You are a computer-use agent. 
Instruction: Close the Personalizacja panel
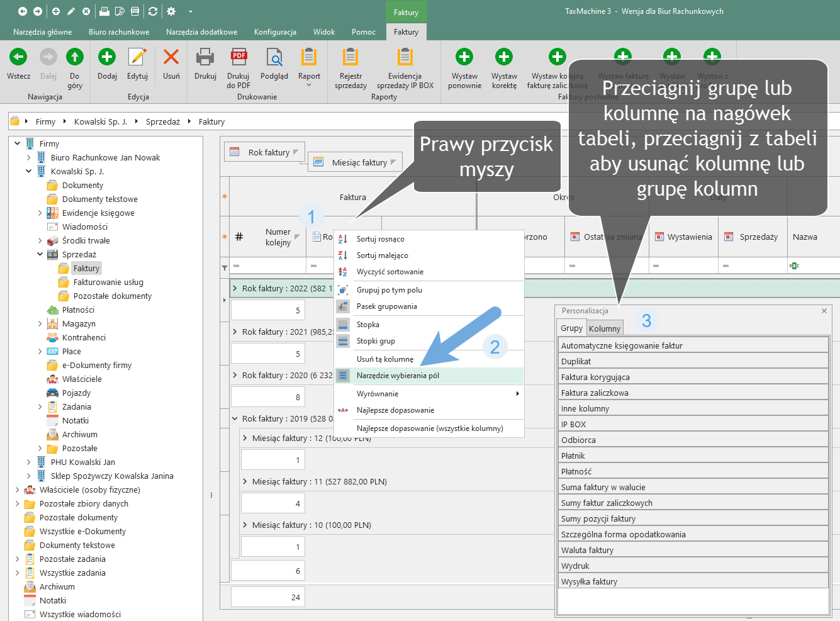point(824,311)
